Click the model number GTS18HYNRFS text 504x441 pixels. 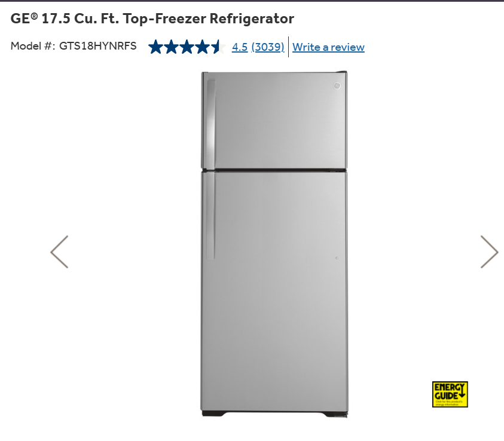(x=97, y=46)
